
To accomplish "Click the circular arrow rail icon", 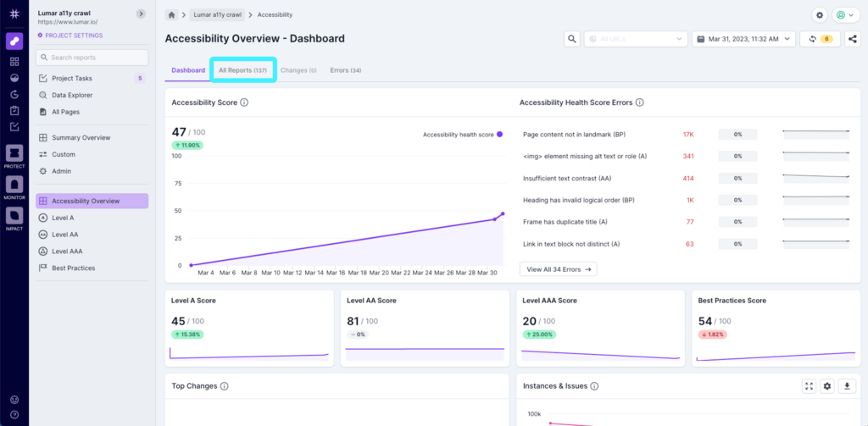I will point(14,95).
